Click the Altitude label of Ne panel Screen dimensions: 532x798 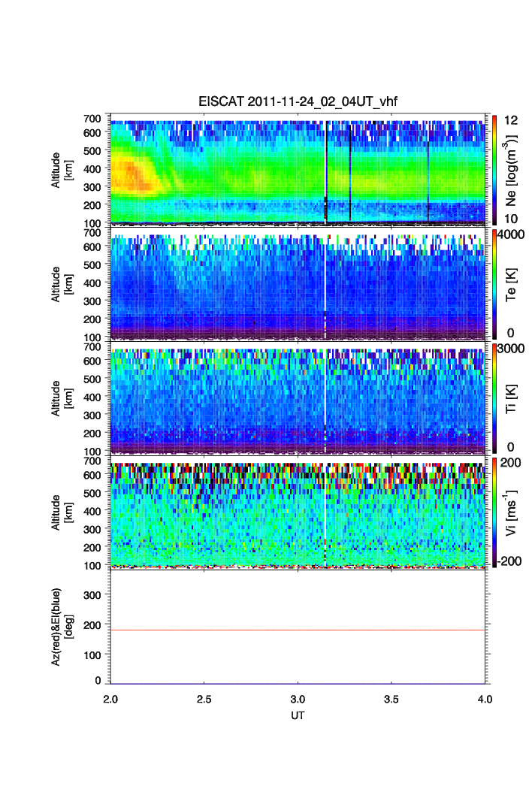62,170
